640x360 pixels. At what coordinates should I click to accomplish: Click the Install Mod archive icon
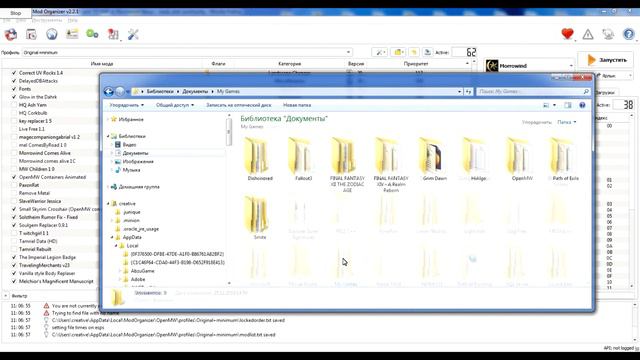(31, 35)
